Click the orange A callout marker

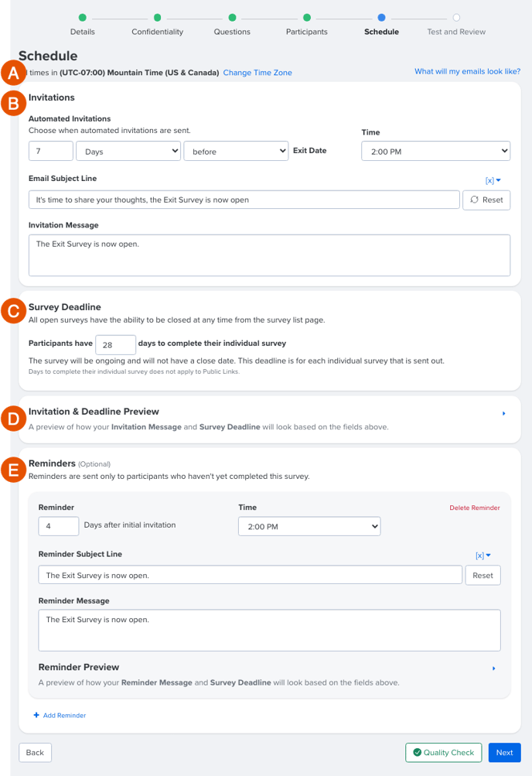point(13,73)
